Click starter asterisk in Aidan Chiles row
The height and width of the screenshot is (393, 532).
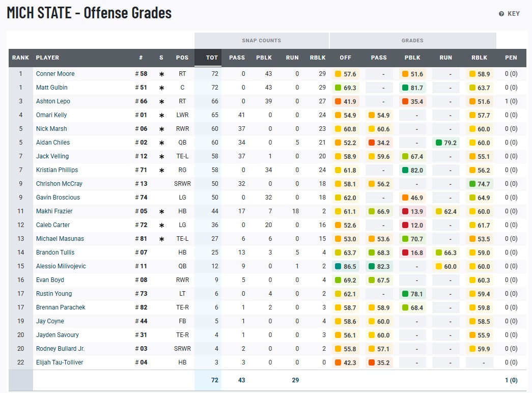161,143
